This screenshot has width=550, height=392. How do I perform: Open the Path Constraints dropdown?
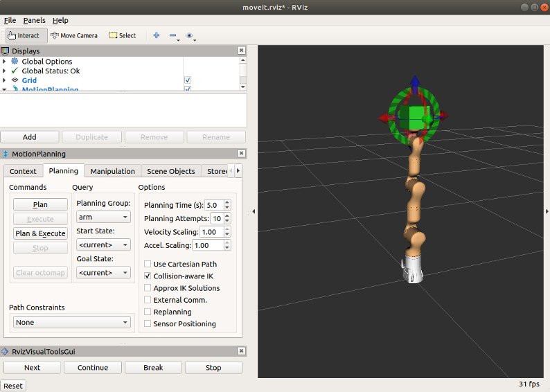(x=72, y=322)
